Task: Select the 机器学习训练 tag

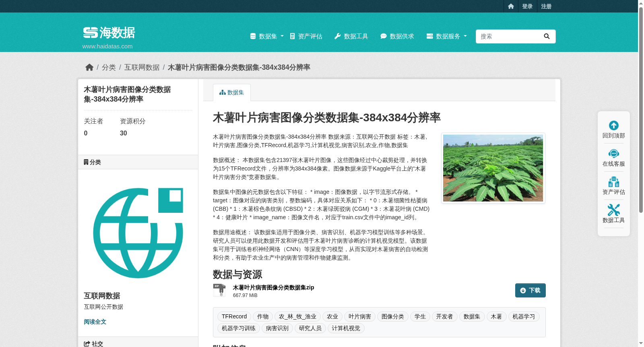Action: click(239, 328)
